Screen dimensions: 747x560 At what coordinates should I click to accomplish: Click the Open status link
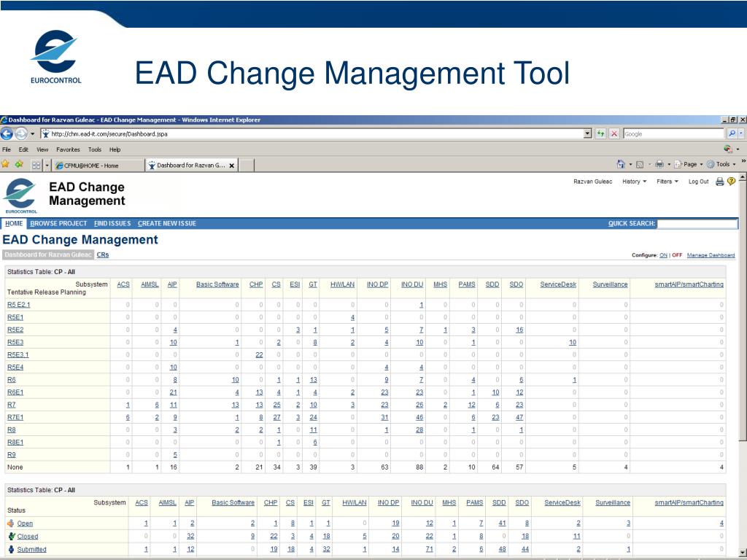click(x=25, y=524)
